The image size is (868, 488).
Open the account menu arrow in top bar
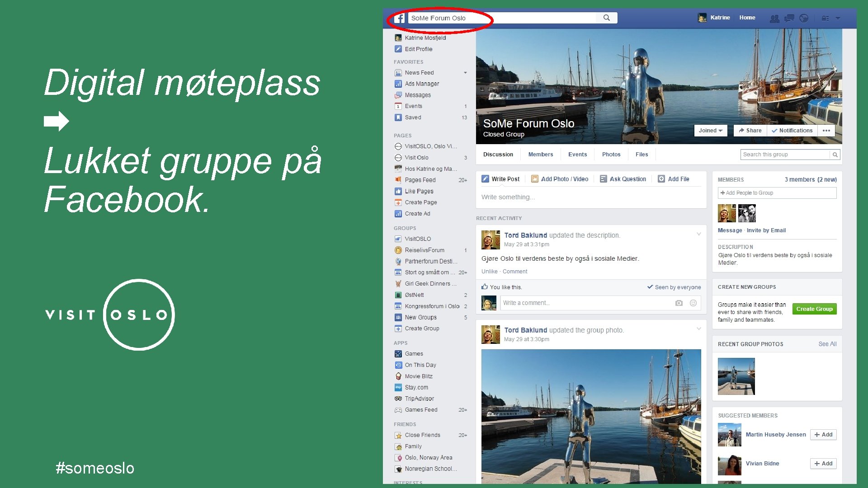[x=838, y=18]
